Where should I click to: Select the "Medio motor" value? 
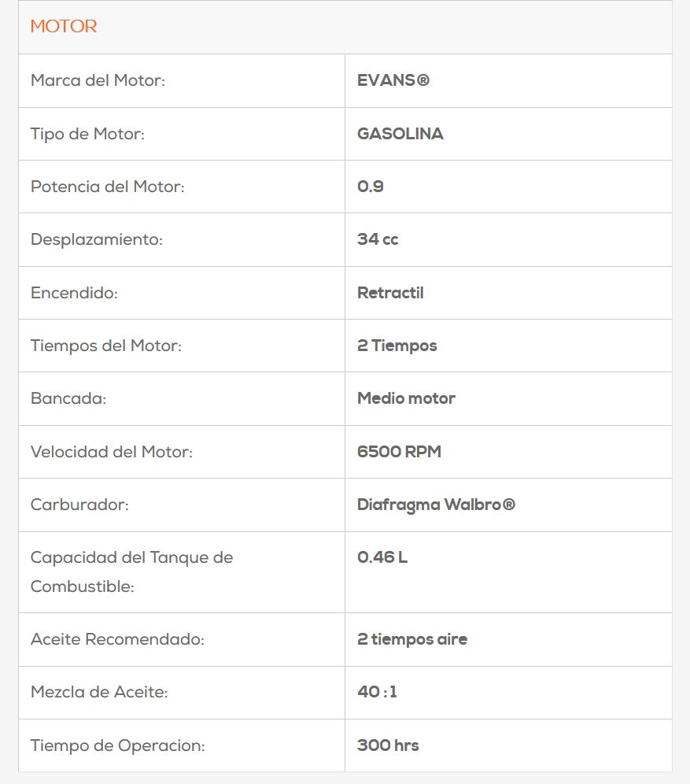pyautogui.click(x=406, y=398)
